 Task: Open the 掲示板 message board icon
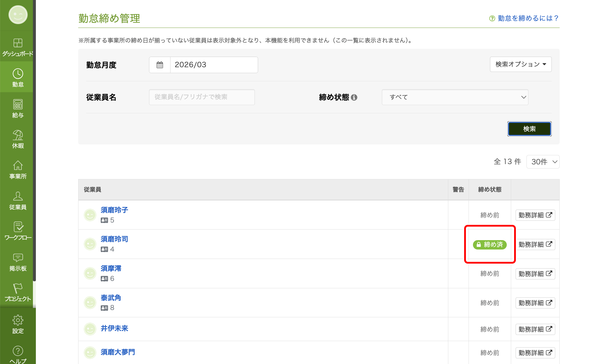click(18, 258)
